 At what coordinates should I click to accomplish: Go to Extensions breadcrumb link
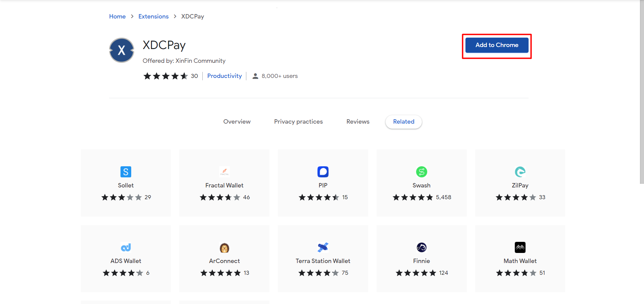pos(153,16)
